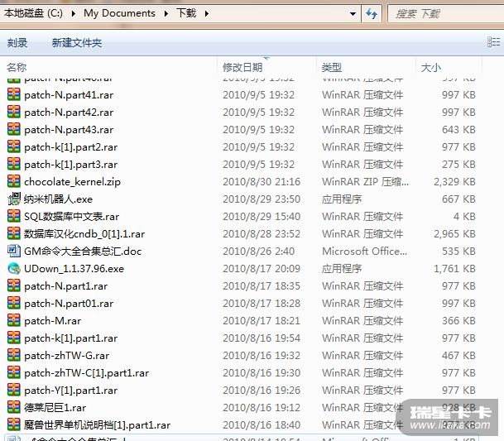
Task: Click the 下载 breadcrumb segment
Action: coord(186,13)
